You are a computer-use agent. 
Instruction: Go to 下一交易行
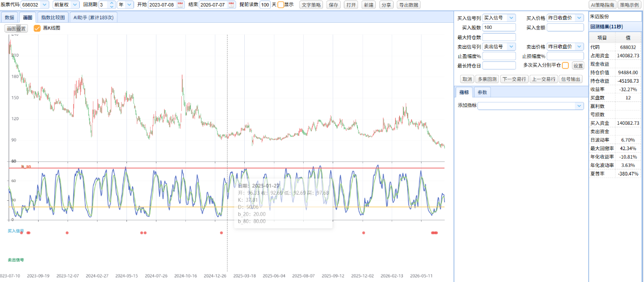514,79
